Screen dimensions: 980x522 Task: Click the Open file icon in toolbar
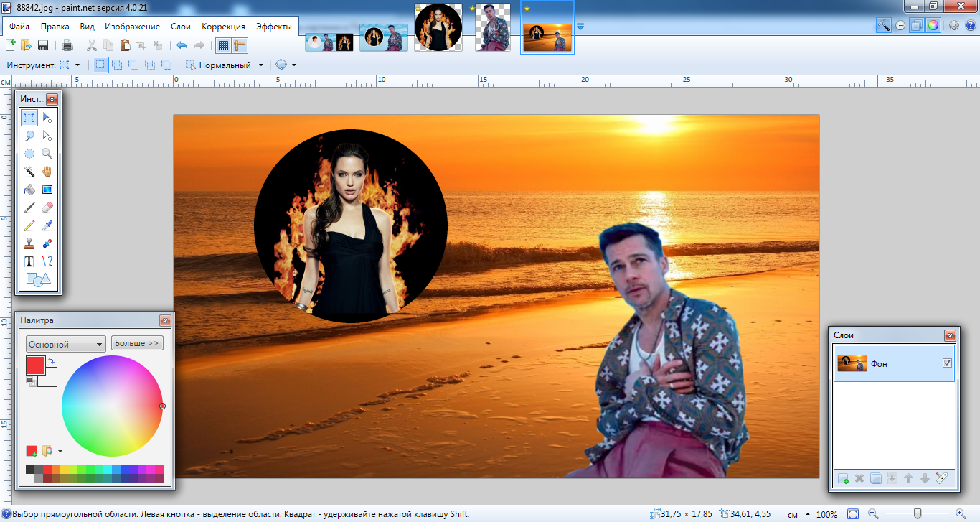pyautogui.click(x=27, y=45)
